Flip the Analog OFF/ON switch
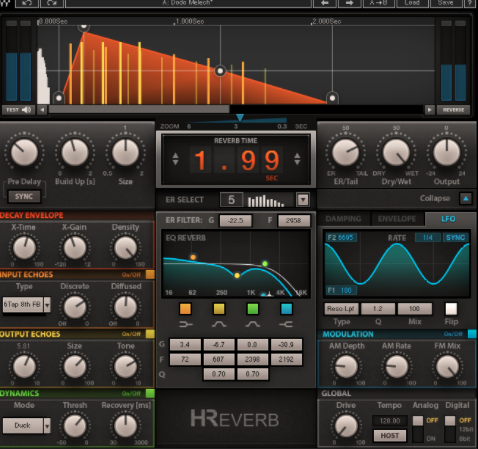478x449 pixels. point(418,428)
